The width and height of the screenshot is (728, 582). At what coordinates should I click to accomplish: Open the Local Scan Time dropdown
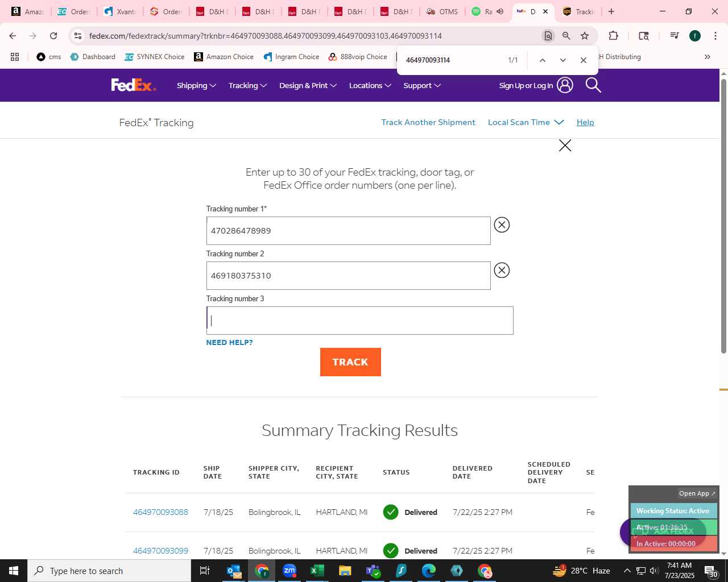click(526, 122)
